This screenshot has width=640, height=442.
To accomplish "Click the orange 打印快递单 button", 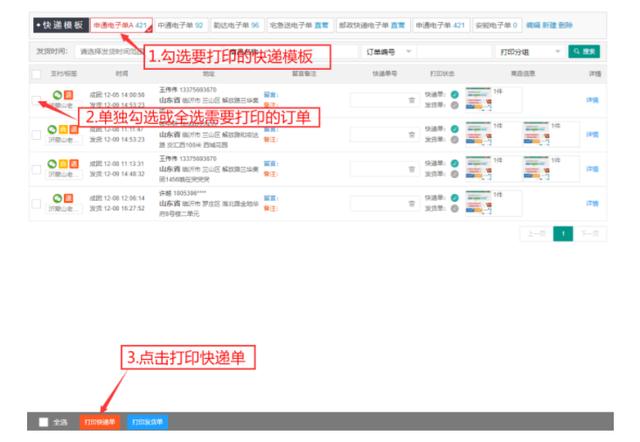I will (100, 422).
